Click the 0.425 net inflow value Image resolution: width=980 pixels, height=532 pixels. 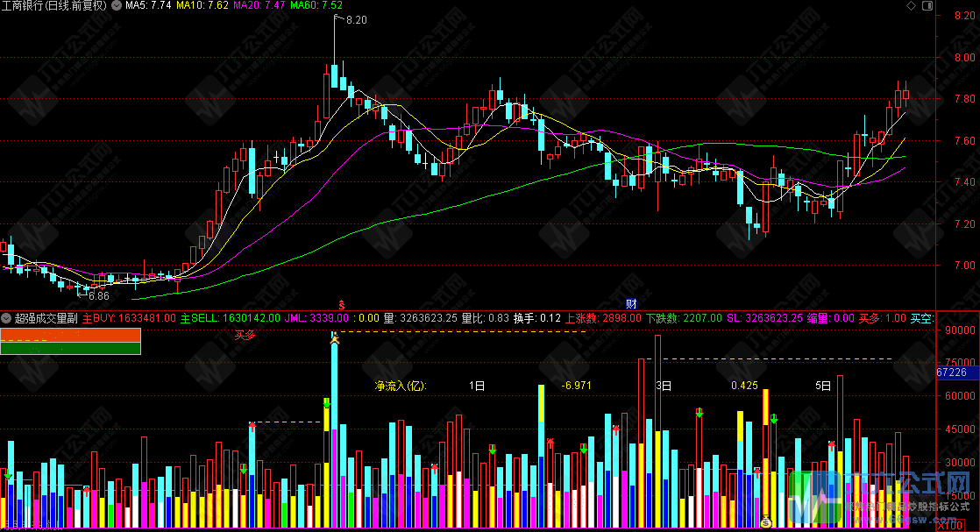coord(744,386)
